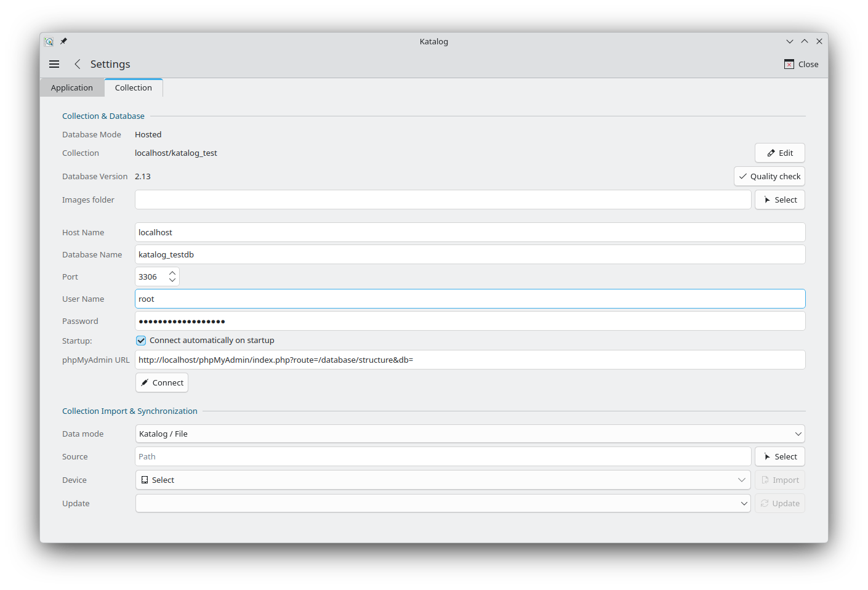Click the 'Collection Import & Synchronization' heading
Viewport: 868px width, 590px height.
130,411
